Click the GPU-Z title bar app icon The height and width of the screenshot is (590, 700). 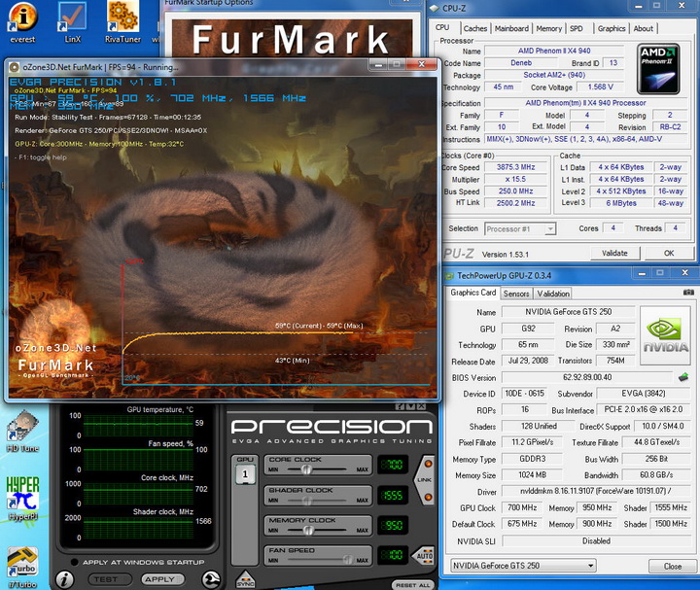click(x=448, y=276)
